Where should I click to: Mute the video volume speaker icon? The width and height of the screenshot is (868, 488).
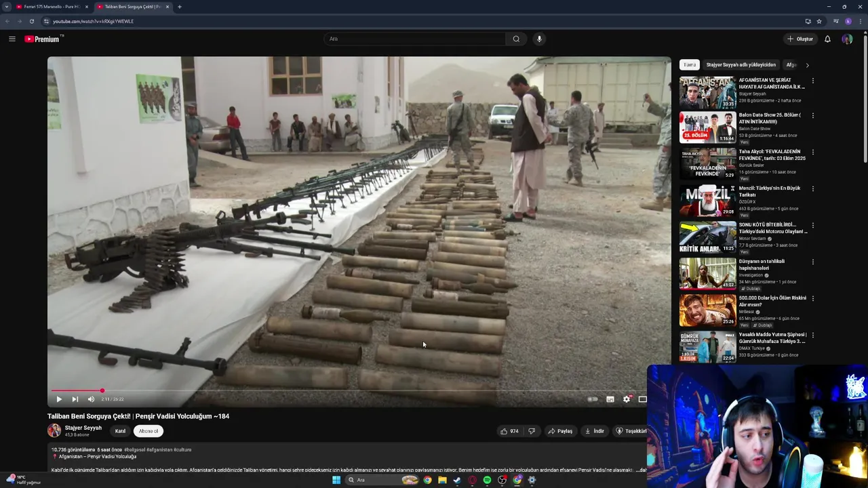tap(91, 399)
